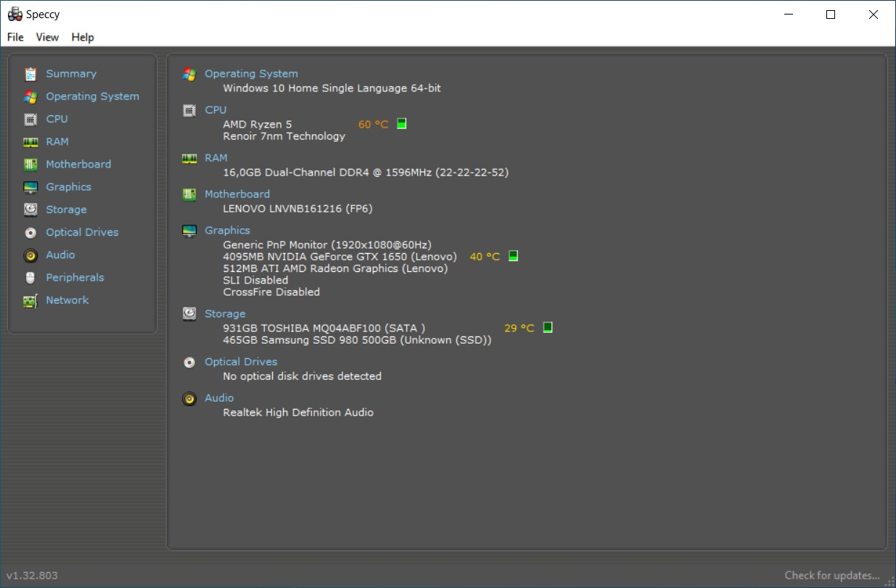Click the Storage hard drive icon in sidebar
The image size is (896, 588).
30,210
